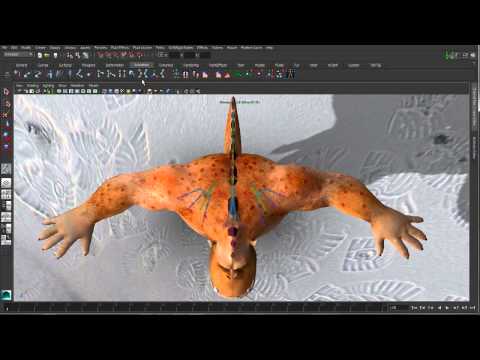Open the menu set dropdown on status line
480x360 pixels.
[x=18, y=54]
